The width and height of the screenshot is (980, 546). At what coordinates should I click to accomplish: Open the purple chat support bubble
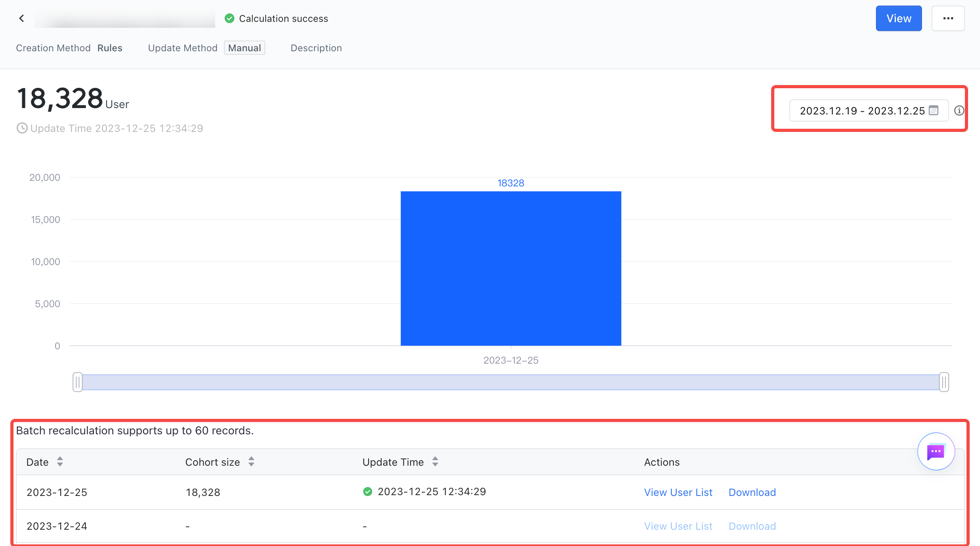coord(936,451)
